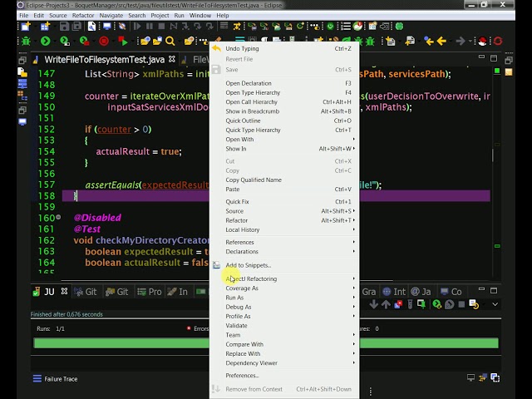532x399 pixels.
Task: Minimize the JUnit panel with the minimize icon
Action: point(481,289)
